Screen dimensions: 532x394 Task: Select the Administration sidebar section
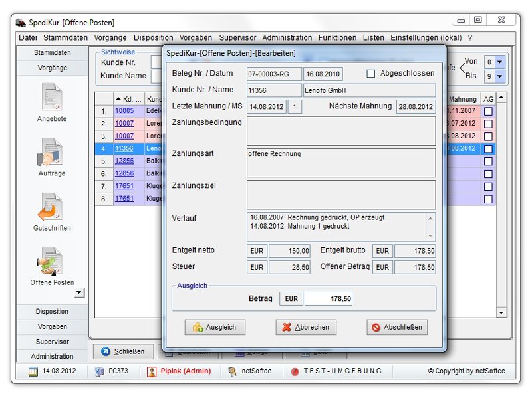pos(53,356)
